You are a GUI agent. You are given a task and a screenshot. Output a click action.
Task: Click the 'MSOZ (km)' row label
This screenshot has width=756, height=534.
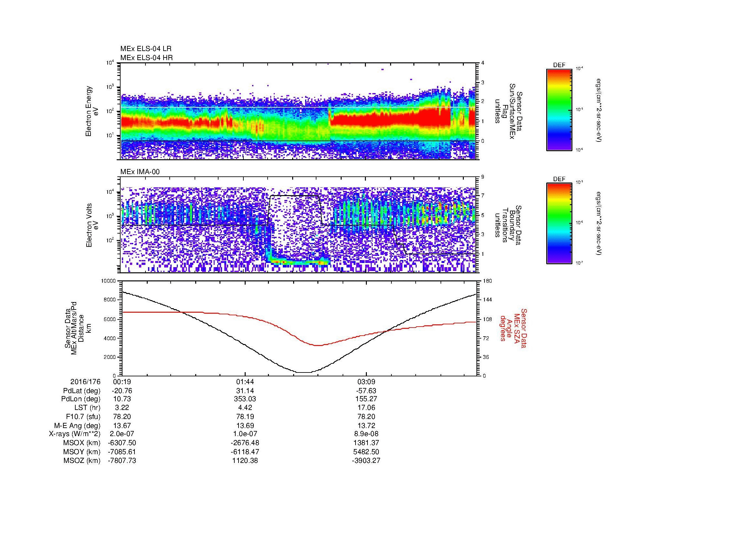pos(82,461)
